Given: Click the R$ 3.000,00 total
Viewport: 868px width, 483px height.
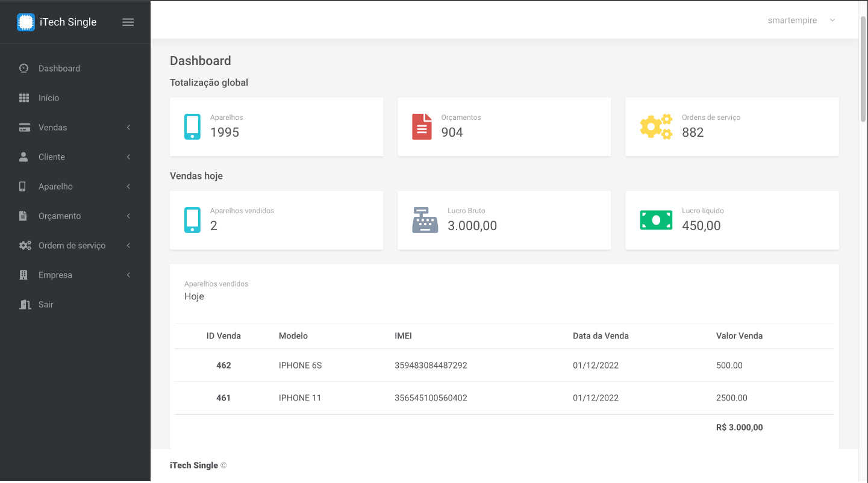Looking at the screenshot, I should click(740, 428).
